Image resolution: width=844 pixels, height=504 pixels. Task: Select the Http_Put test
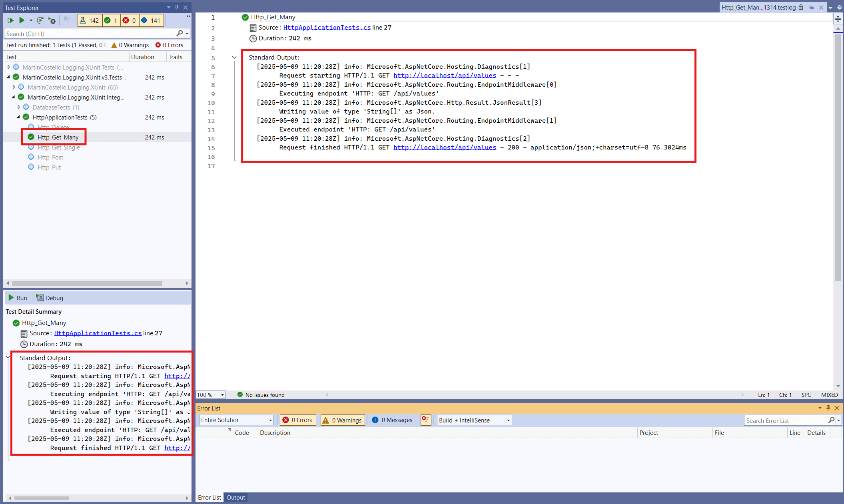tap(49, 167)
